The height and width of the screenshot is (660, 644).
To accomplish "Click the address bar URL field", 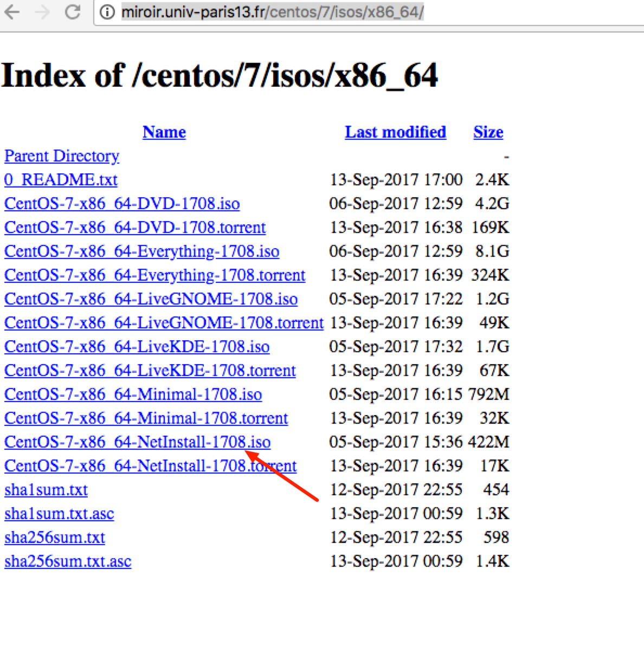I will pos(325,12).
